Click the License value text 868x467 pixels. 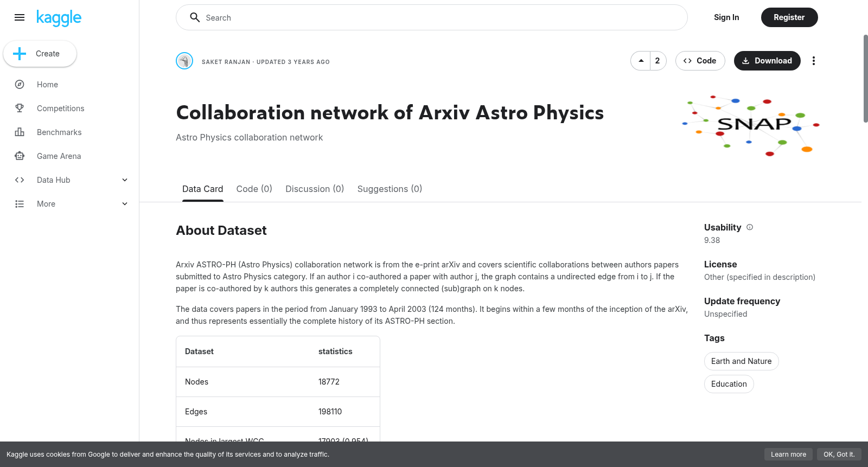759,277
